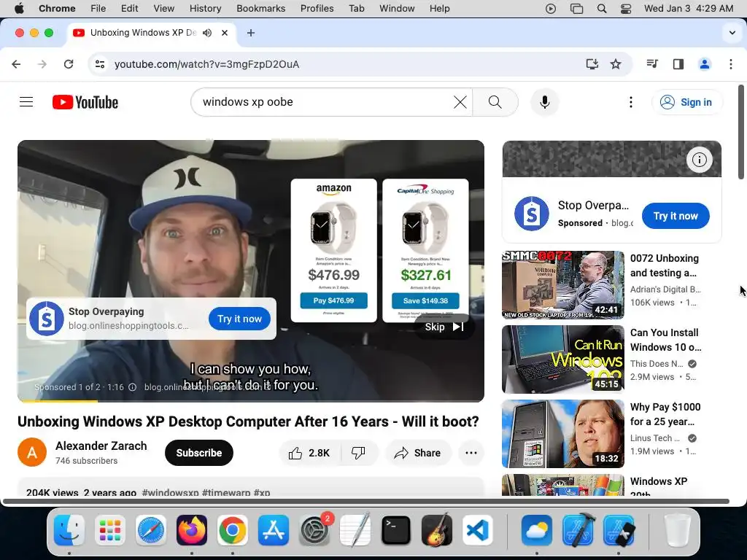Click the #windowsxp hashtag

(x=170, y=492)
